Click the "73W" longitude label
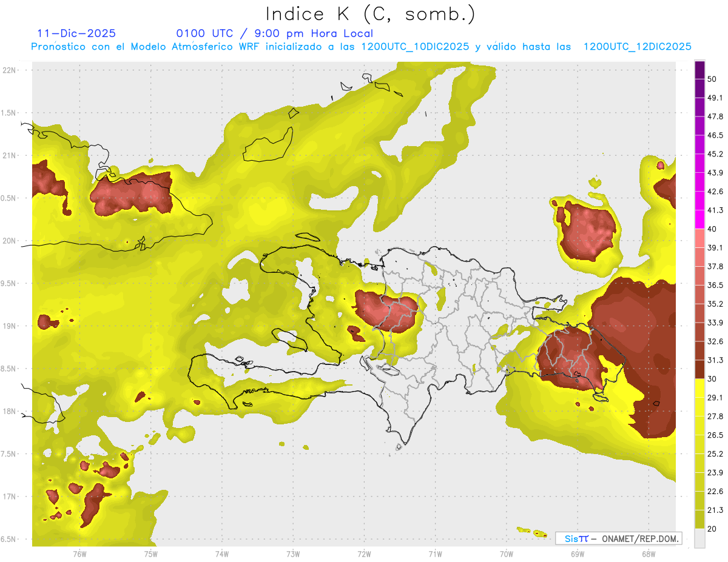Screen dimensions: 728x562 click(x=293, y=554)
